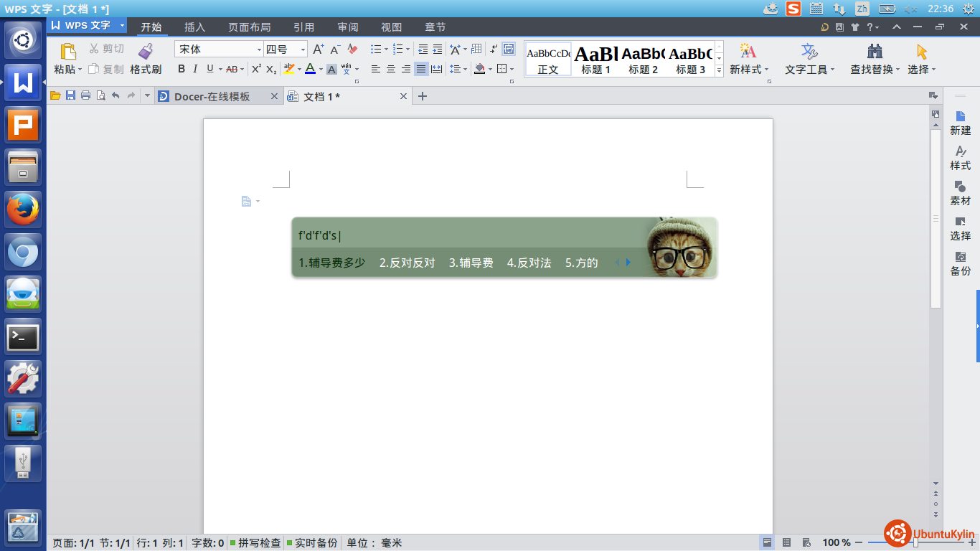Apply superscript formatting

coord(256,69)
